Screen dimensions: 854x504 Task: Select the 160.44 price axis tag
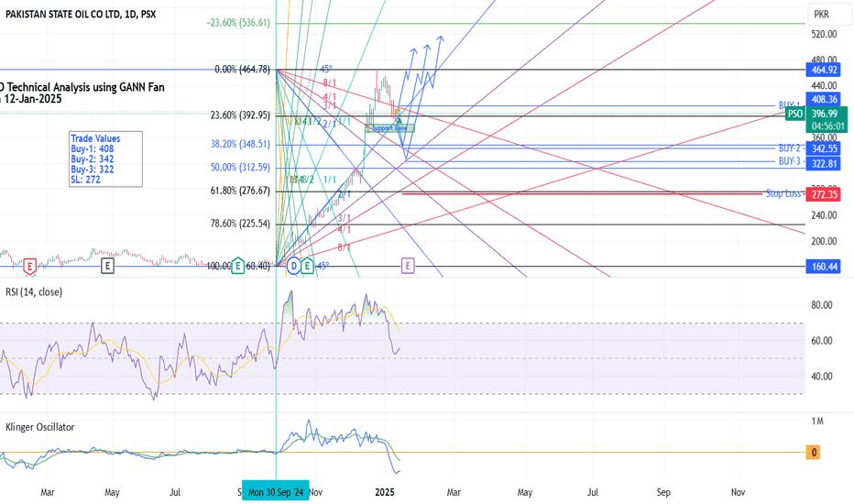click(x=824, y=267)
